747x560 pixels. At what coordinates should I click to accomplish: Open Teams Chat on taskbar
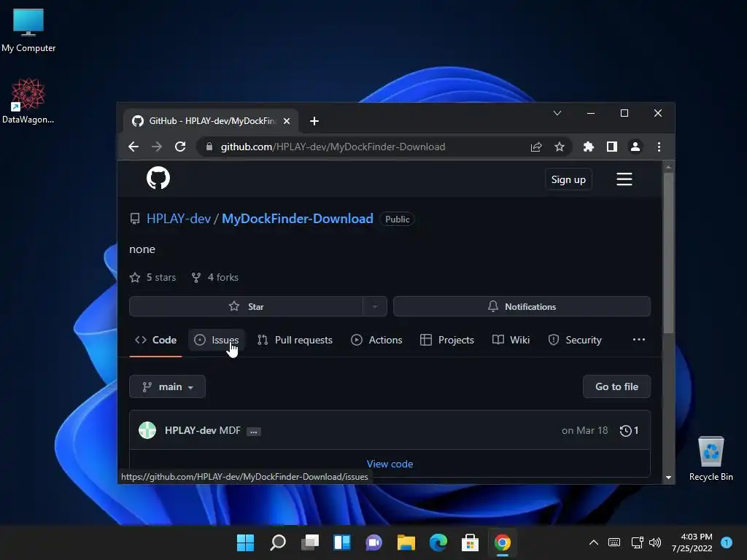(374, 542)
